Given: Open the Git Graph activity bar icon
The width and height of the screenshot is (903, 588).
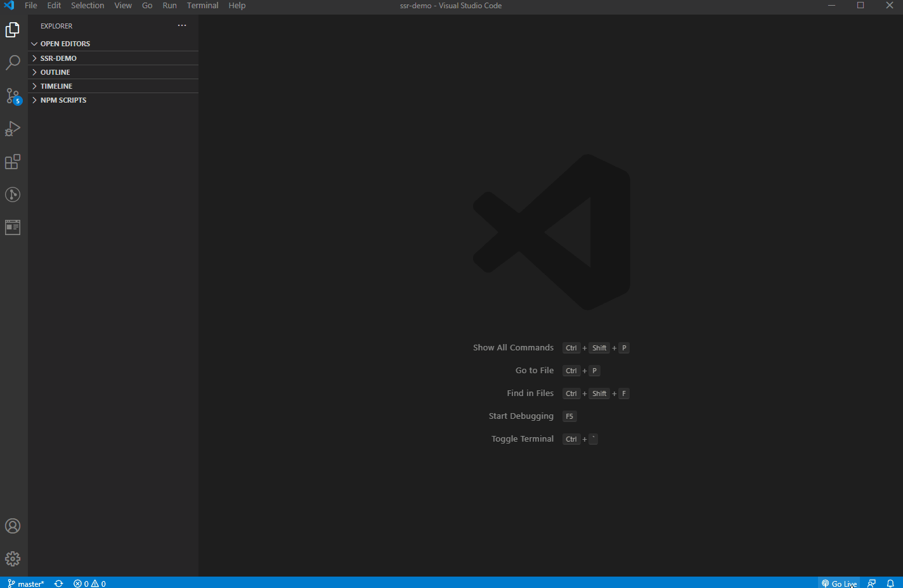Looking at the screenshot, I should [x=13, y=195].
